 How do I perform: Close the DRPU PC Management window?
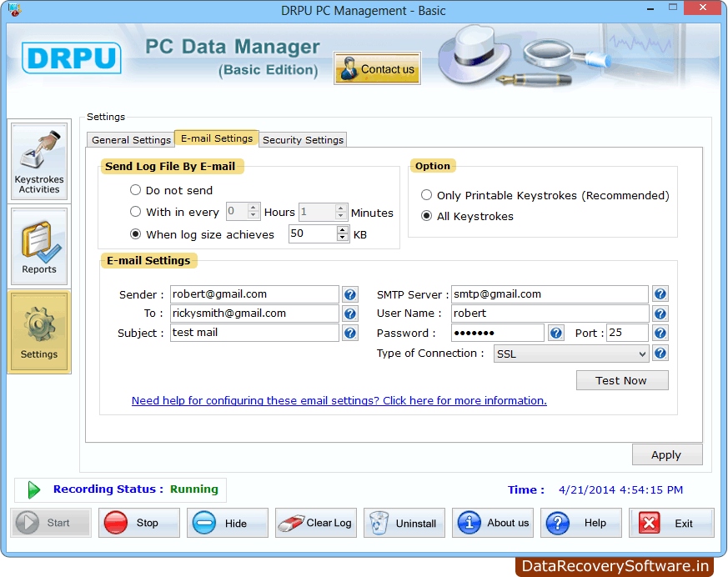703,8
